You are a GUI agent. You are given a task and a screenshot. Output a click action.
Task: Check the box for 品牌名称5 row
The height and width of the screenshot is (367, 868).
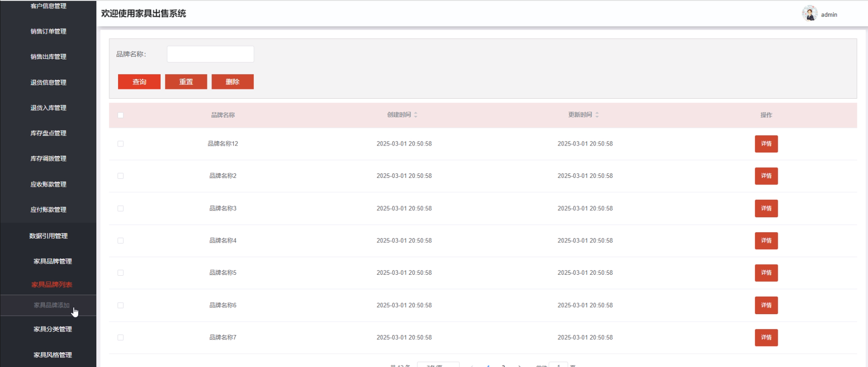point(120,273)
